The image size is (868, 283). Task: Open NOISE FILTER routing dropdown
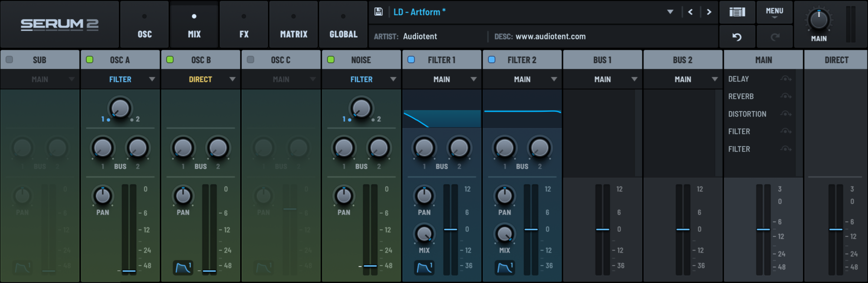(361, 79)
